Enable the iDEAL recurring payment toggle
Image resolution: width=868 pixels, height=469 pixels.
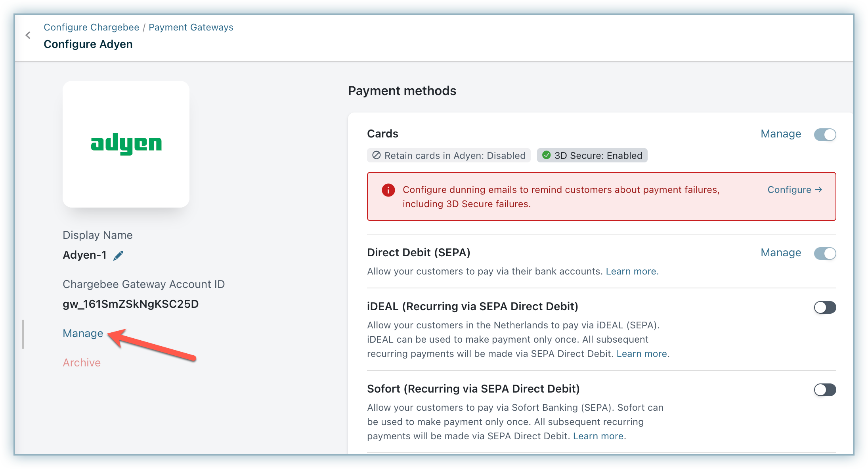pos(825,307)
